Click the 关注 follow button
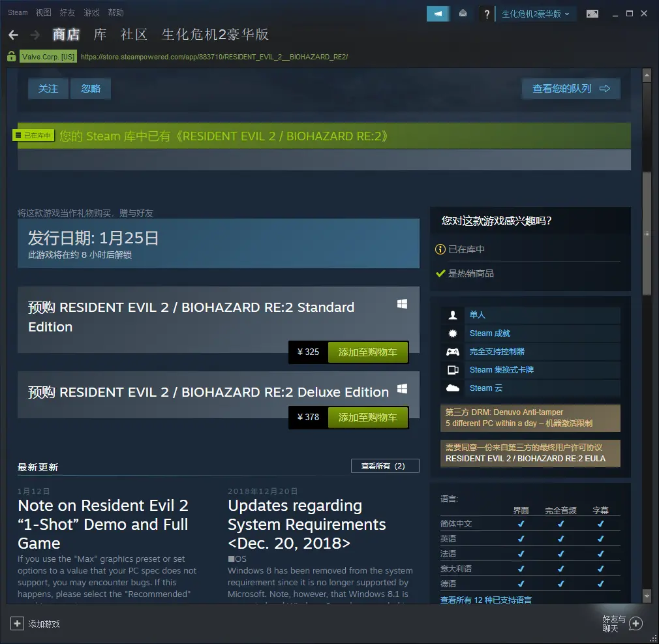 coord(48,89)
